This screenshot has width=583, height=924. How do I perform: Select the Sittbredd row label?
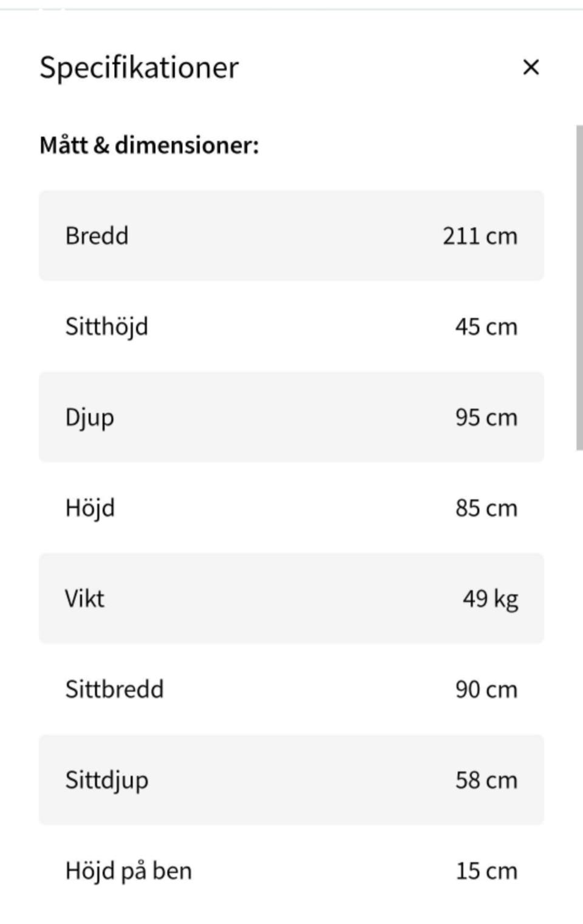click(115, 689)
